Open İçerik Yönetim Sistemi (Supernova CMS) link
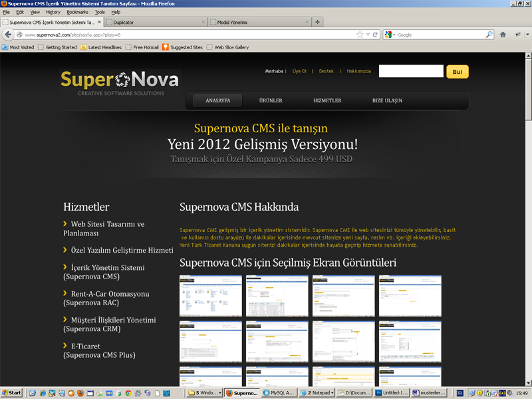The image size is (532, 399). click(104, 272)
